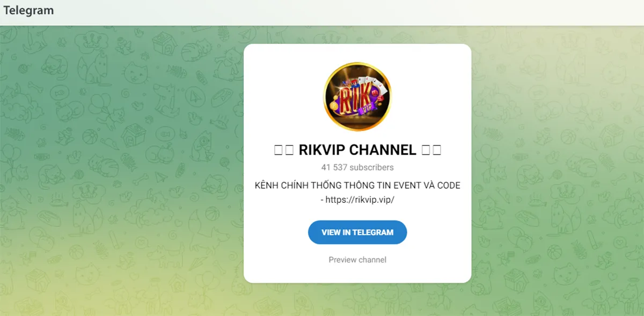Click the emoji placeholders before RIKVIP title

[x=283, y=150]
